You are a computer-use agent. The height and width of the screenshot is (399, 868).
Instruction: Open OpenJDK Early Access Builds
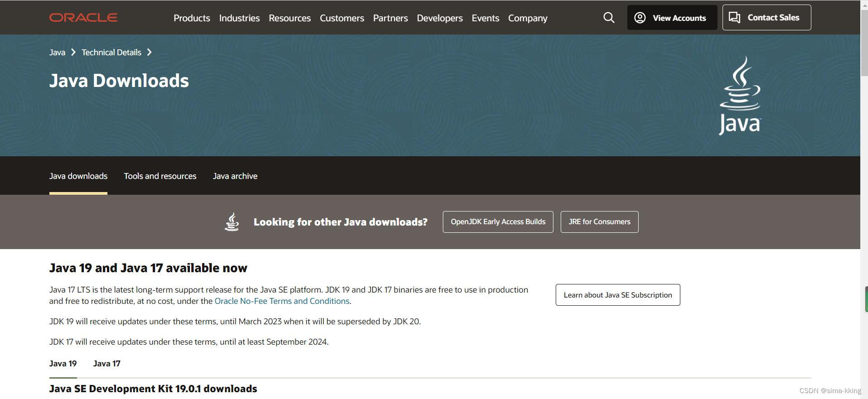[x=498, y=222]
